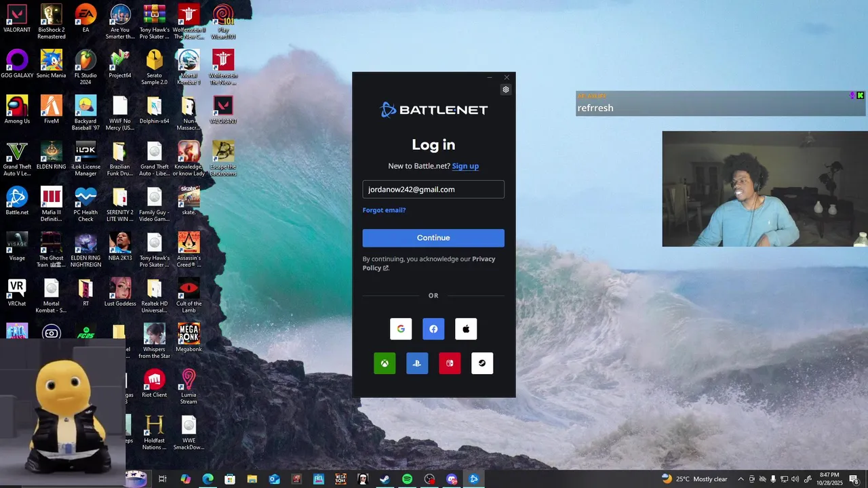Sign in with Steam icon button

[x=482, y=363]
